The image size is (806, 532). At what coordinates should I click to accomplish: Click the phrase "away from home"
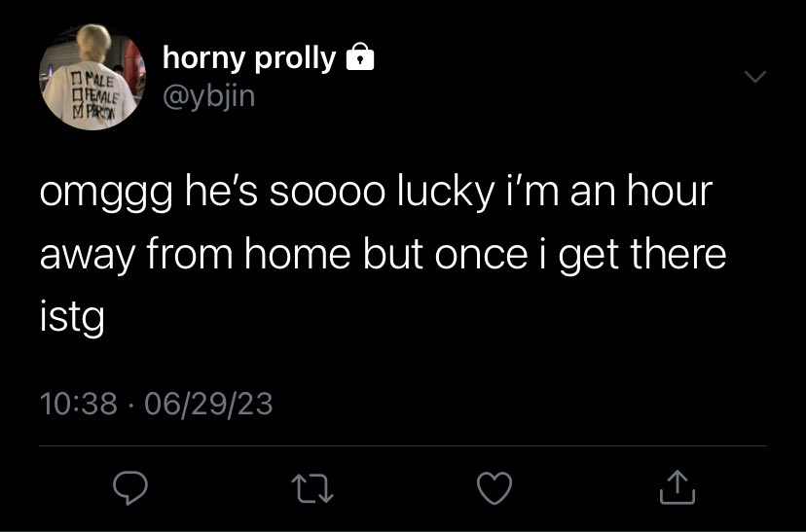195,254
